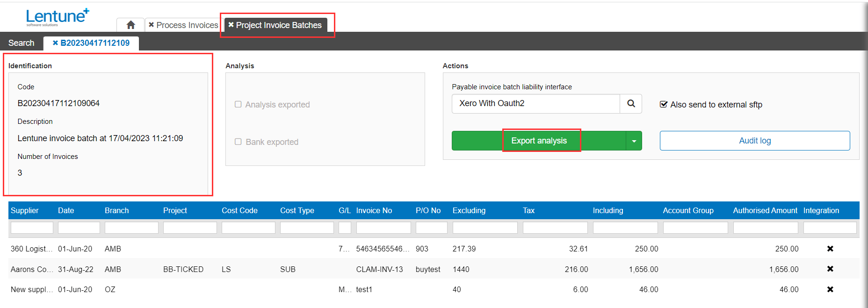The width and height of the screenshot is (868, 308).
Task: Sort by the P/O No column header
Action: click(x=428, y=210)
